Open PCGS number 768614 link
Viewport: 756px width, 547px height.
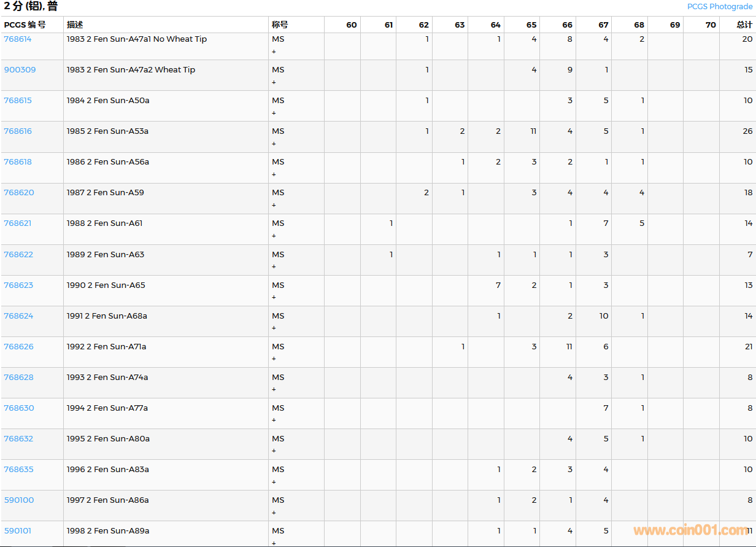click(x=18, y=39)
